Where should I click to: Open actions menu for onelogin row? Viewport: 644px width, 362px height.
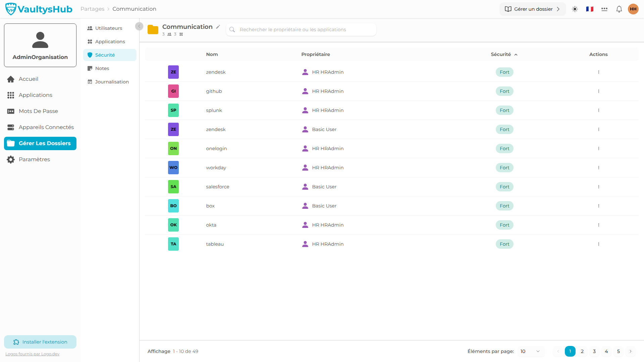click(x=599, y=148)
